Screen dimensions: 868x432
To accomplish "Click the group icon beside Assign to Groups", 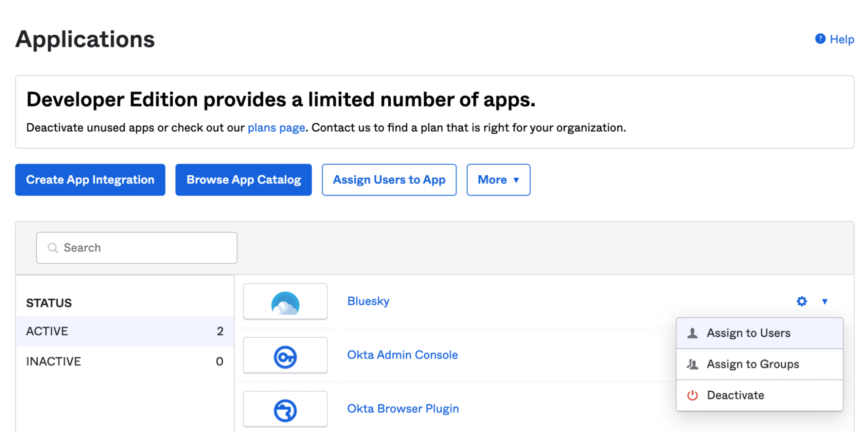I will [693, 364].
